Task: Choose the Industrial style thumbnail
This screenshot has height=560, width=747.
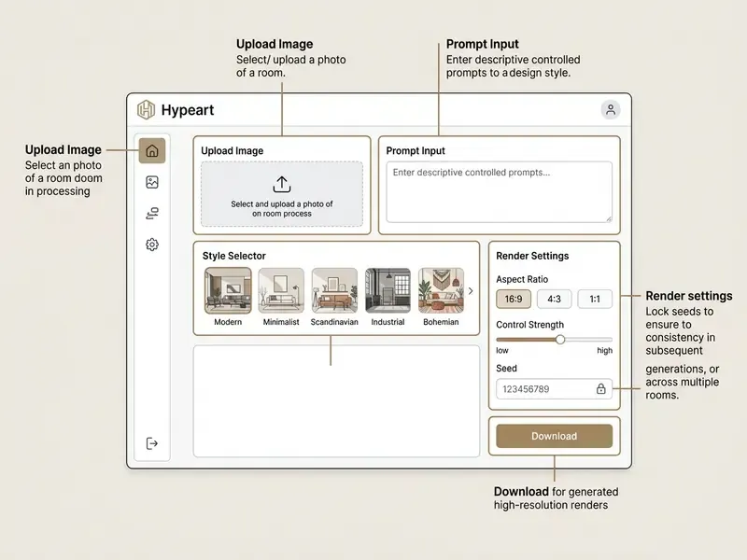Action: pyautogui.click(x=388, y=290)
